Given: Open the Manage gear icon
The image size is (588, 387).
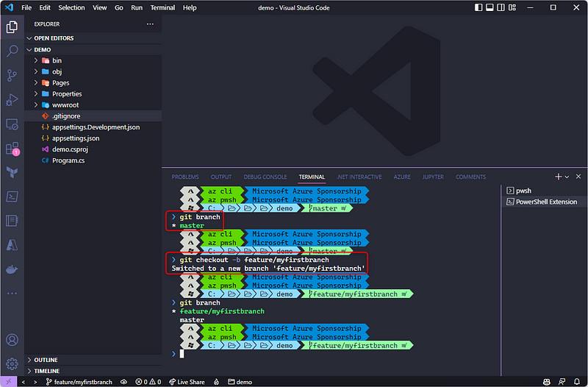Looking at the screenshot, I should point(12,363).
